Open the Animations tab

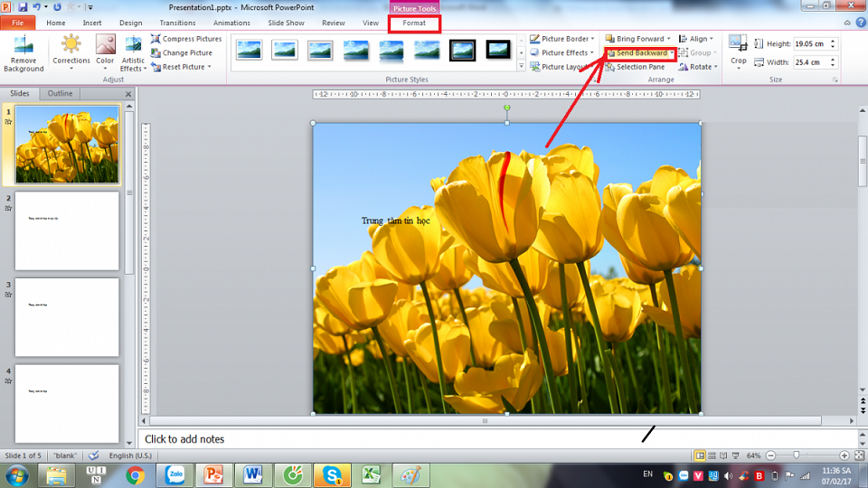pos(231,23)
